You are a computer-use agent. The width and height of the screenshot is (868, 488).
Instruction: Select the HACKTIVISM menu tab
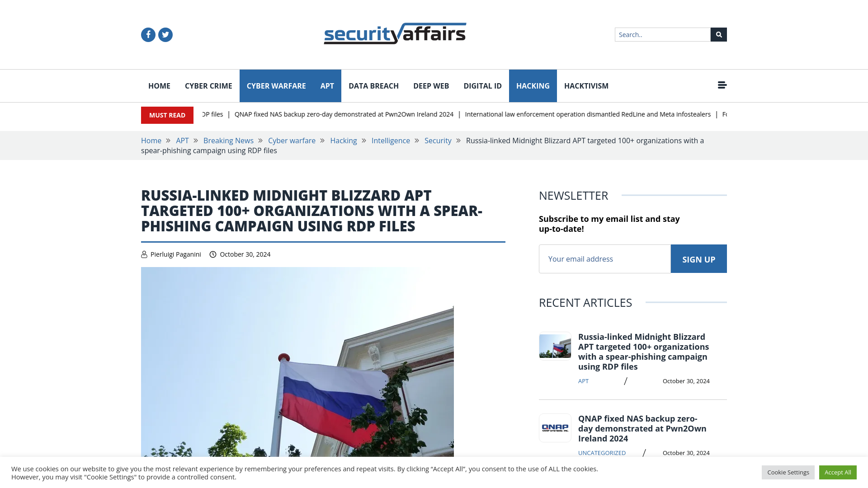586,86
